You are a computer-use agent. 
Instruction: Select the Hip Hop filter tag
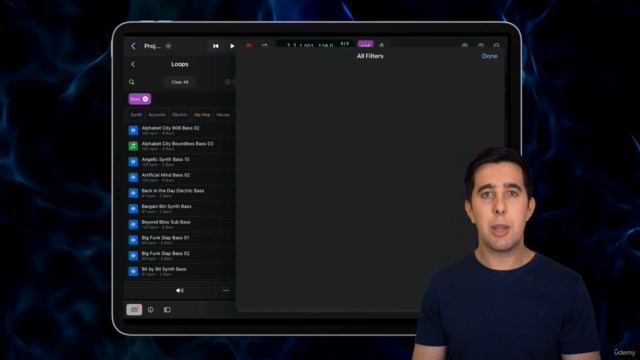(x=202, y=115)
